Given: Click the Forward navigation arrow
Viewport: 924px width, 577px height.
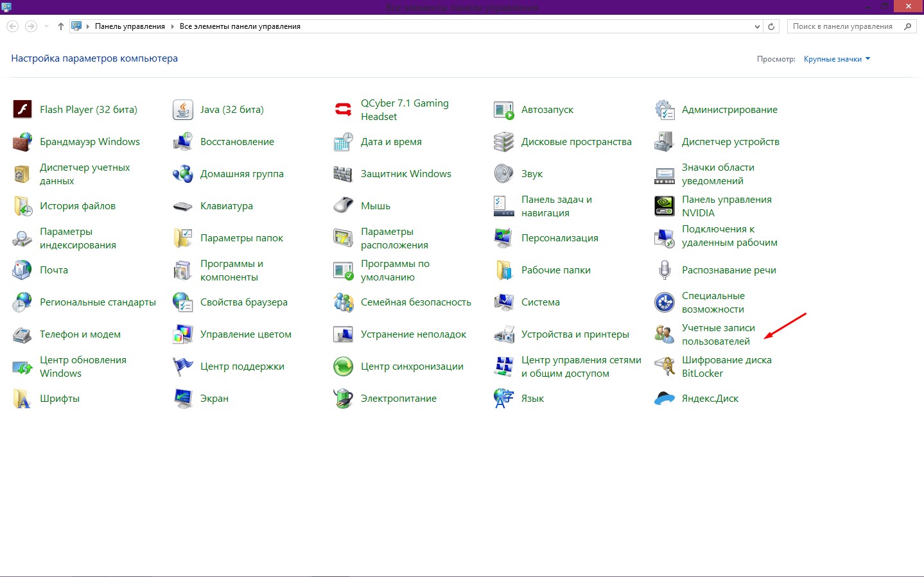Looking at the screenshot, I should point(31,26).
